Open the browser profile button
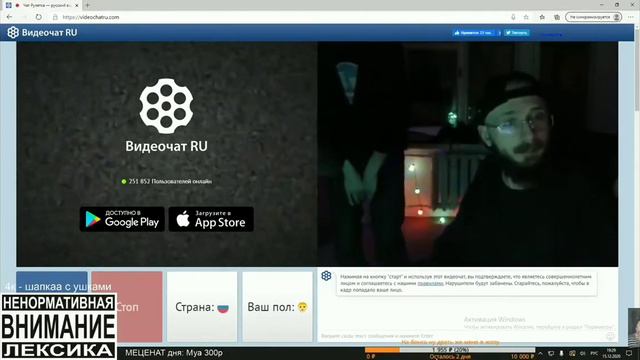The width and height of the screenshot is (640, 360). (593, 17)
